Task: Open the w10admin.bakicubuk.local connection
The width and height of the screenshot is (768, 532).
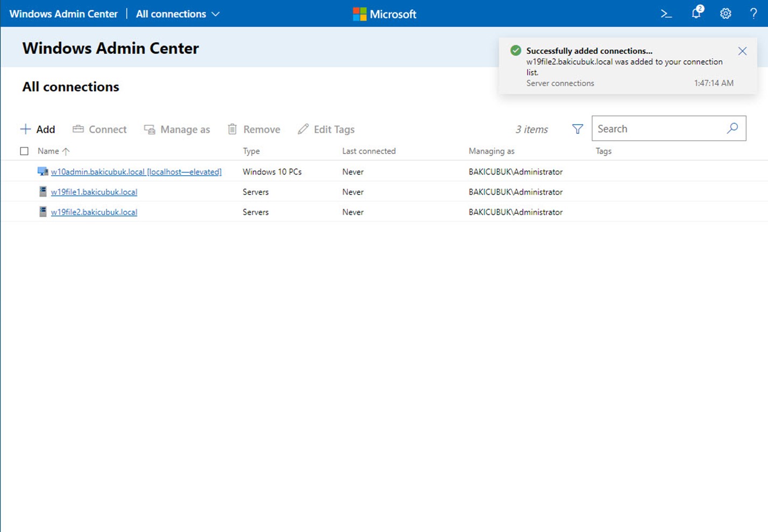Action: (136, 172)
